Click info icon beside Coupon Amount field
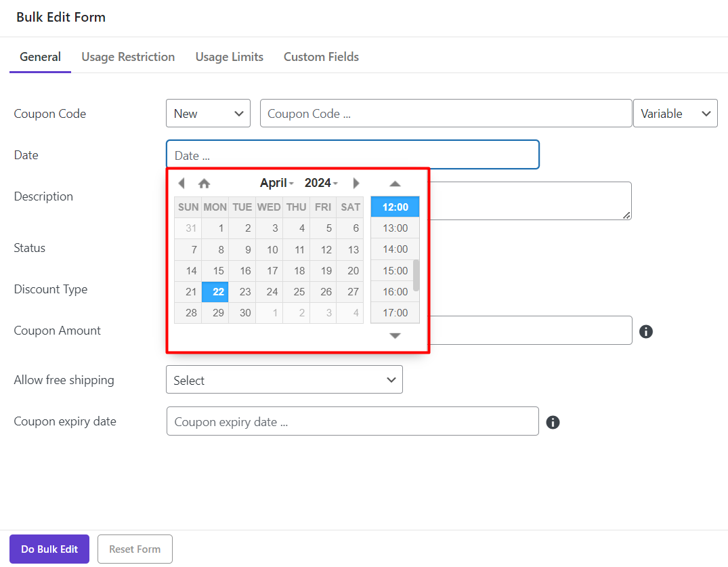Screen dimensions: 728x567 point(645,331)
